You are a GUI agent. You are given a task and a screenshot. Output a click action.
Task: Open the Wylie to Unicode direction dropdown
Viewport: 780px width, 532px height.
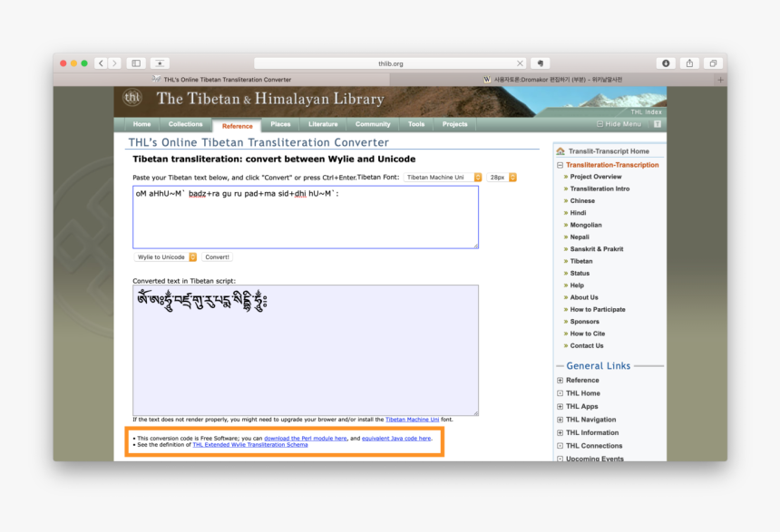[x=165, y=257]
